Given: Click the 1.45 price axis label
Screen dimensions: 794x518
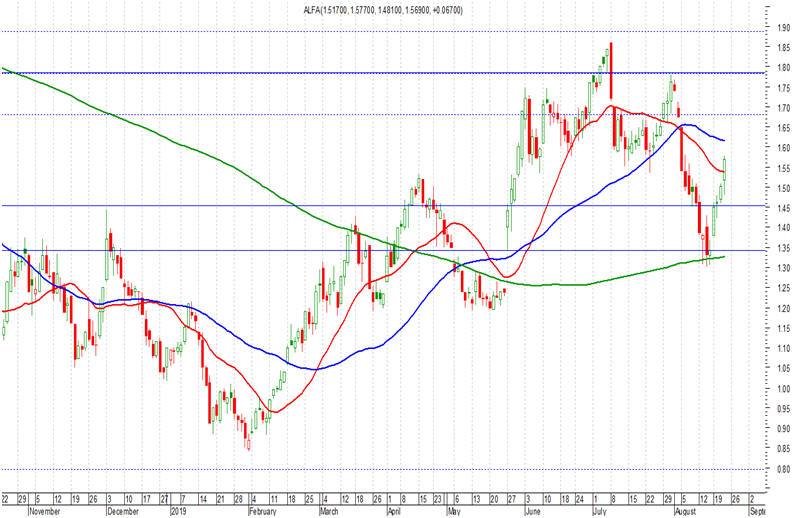Looking at the screenshot, I should pyautogui.click(x=784, y=208).
